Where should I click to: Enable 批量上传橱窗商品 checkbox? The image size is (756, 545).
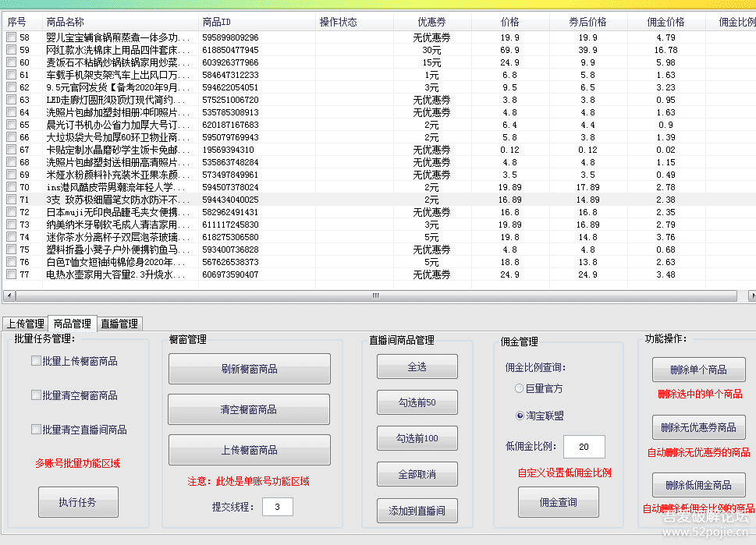click(36, 361)
